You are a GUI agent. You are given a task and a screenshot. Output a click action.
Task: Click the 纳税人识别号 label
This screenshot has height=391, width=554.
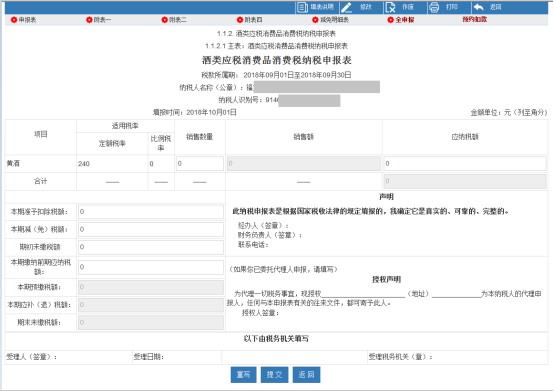(x=241, y=100)
